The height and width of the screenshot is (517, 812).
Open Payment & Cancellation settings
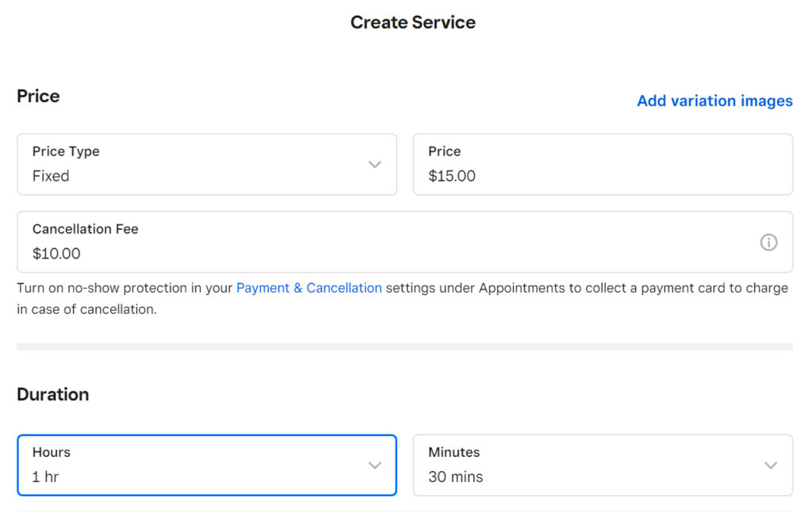[309, 288]
